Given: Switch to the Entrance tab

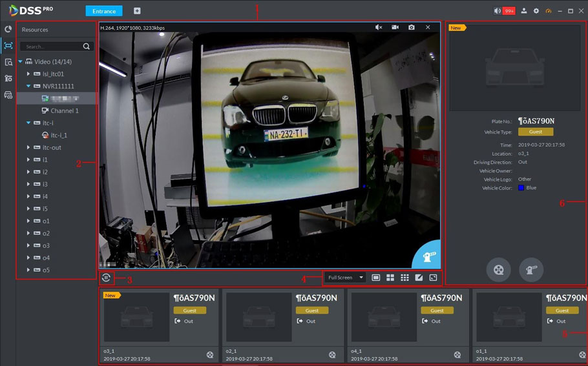Looking at the screenshot, I should (103, 11).
